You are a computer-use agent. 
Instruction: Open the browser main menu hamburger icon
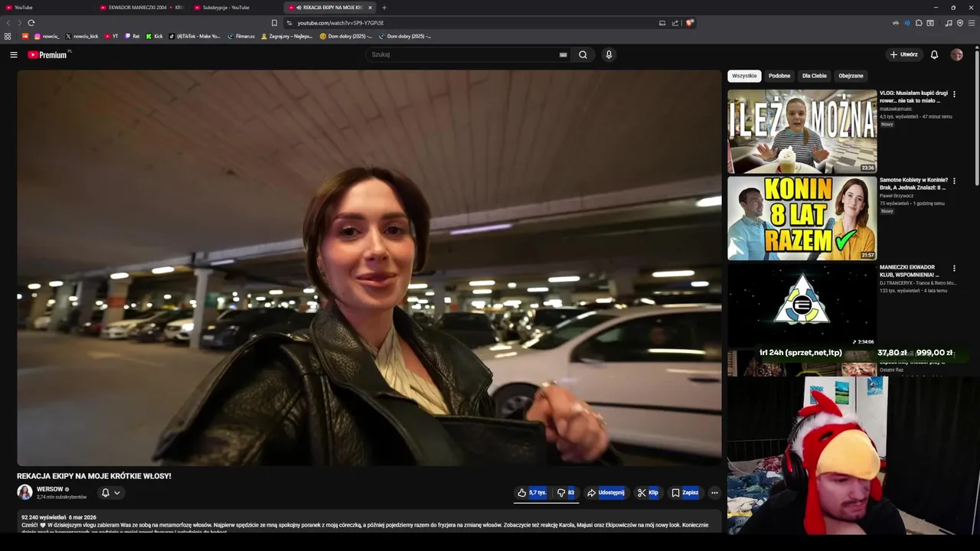tap(972, 23)
